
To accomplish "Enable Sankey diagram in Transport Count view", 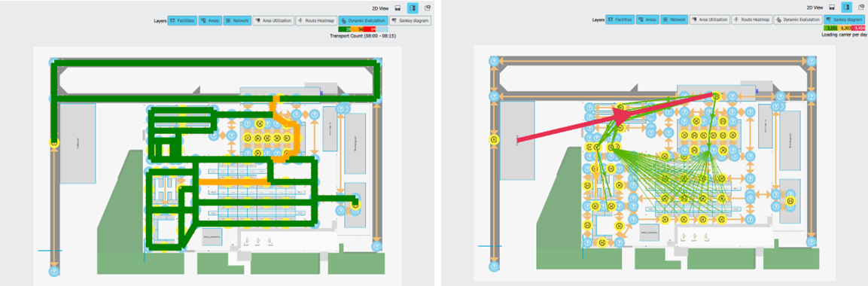I will pyautogui.click(x=410, y=21).
